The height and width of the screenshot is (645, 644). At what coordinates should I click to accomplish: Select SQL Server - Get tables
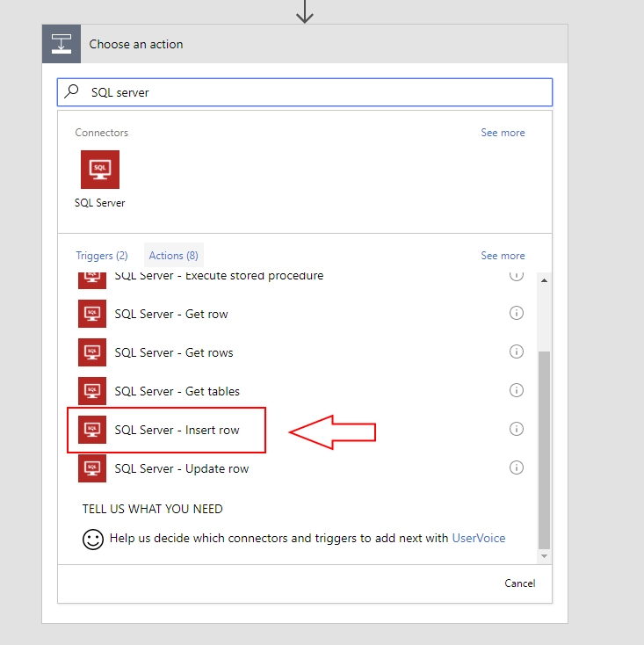point(177,391)
